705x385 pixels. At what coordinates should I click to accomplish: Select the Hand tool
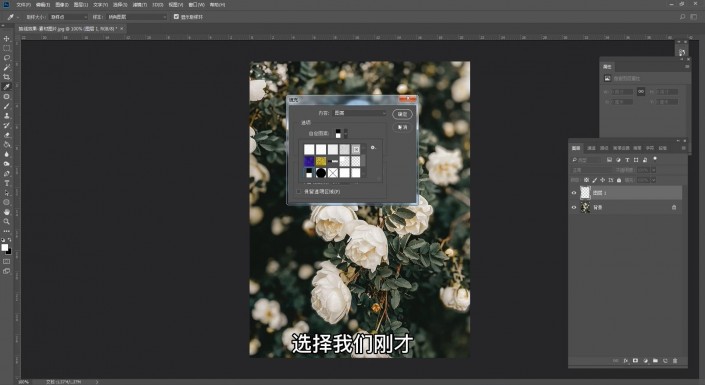(x=6, y=212)
